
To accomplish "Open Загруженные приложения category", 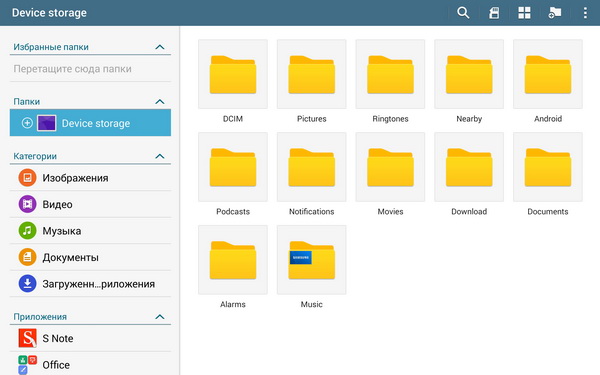I will point(91,284).
